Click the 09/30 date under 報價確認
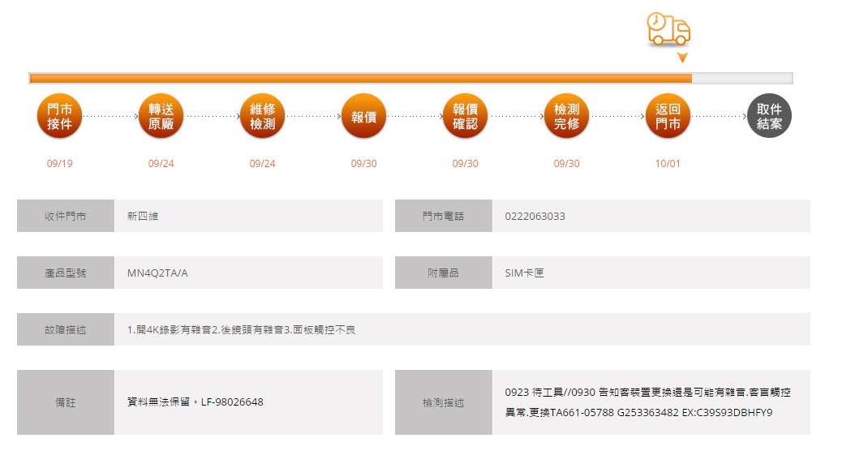Viewport: 868px width, 451px height. tap(465, 163)
